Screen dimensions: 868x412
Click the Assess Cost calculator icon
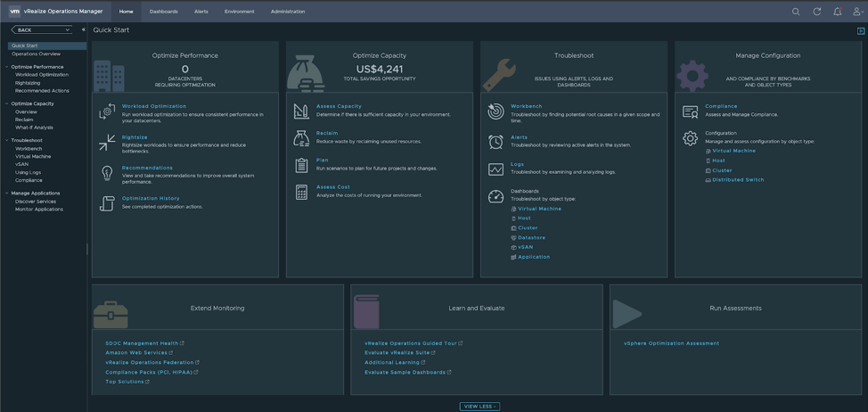click(302, 192)
